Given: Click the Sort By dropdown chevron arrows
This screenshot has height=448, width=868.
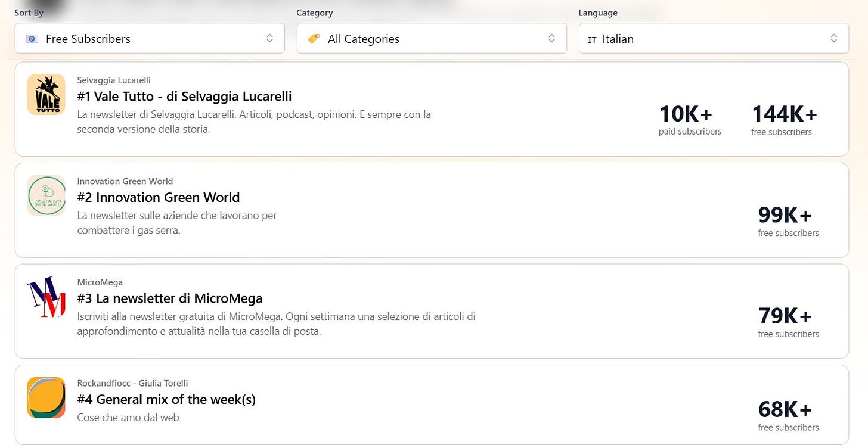Looking at the screenshot, I should point(269,38).
